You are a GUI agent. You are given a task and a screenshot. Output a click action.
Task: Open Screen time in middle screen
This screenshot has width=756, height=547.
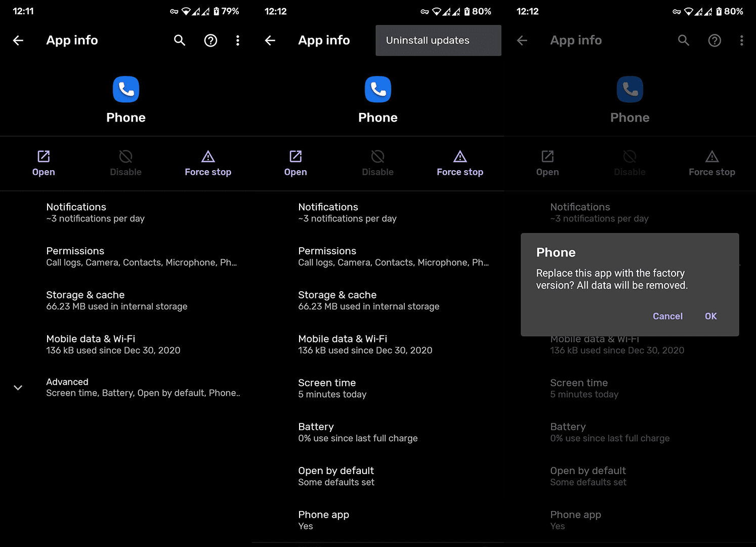tap(378, 388)
